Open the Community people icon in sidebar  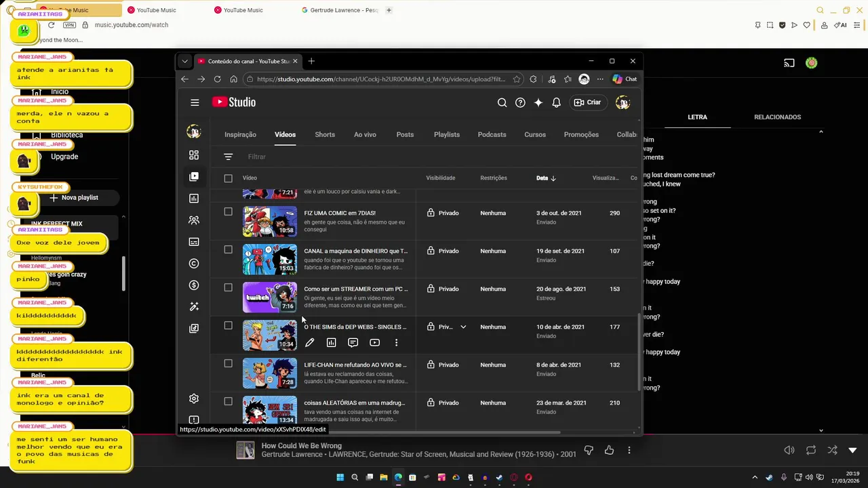click(194, 220)
